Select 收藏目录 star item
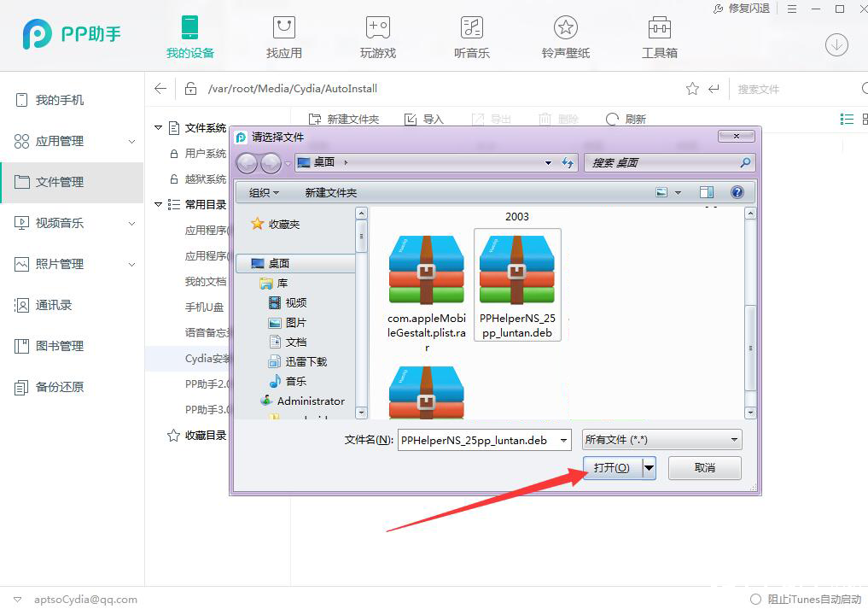 (198, 436)
